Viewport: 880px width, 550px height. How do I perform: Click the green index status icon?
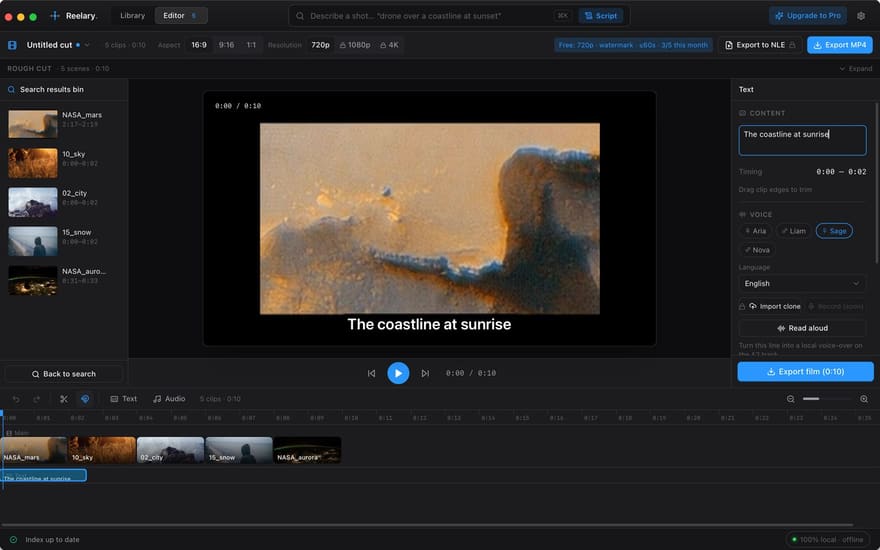[13, 539]
